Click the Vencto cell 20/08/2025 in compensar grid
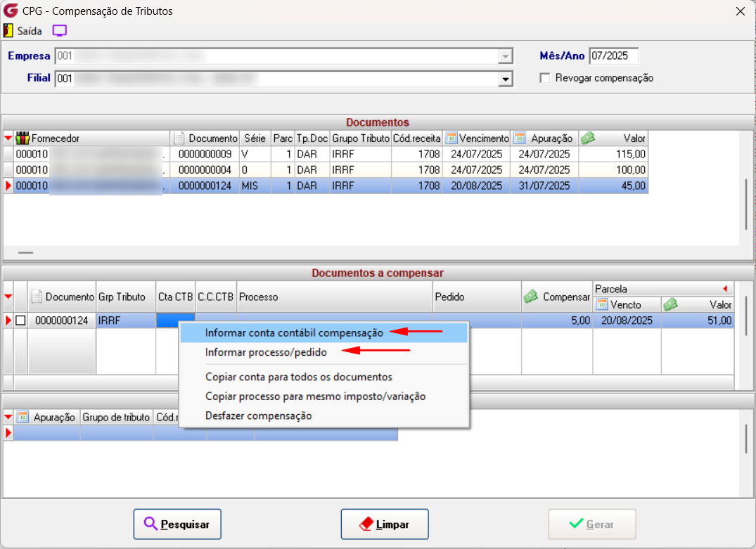The width and height of the screenshot is (756, 549). [627, 321]
